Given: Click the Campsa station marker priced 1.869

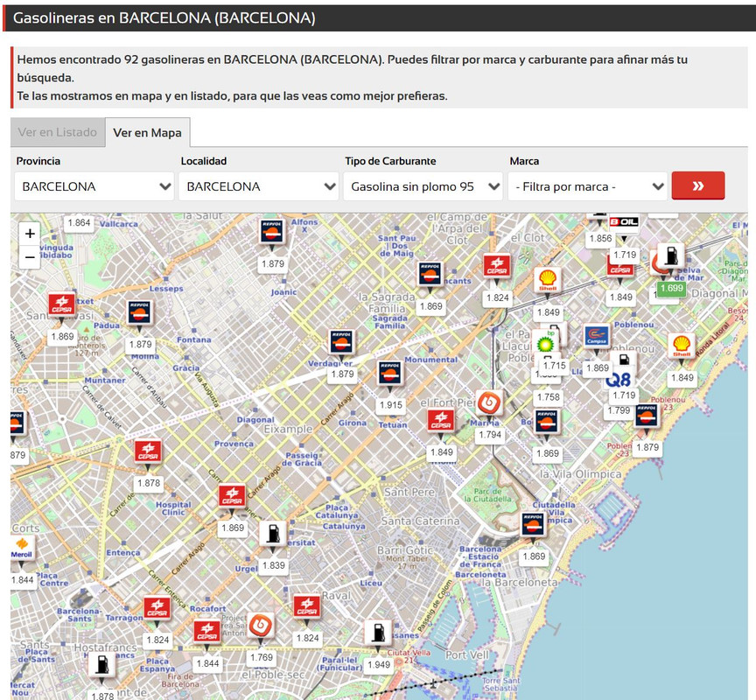Looking at the screenshot, I should (597, 337).
